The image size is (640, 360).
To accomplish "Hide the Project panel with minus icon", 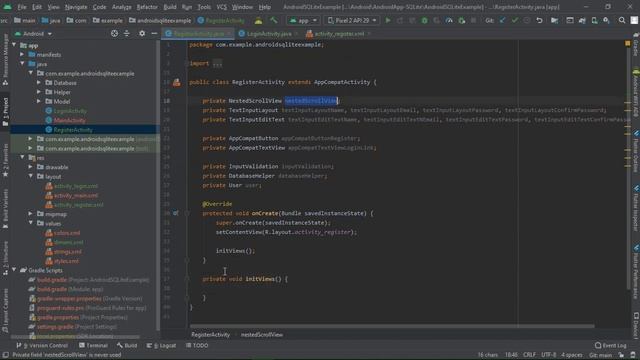I will (154, 33).
